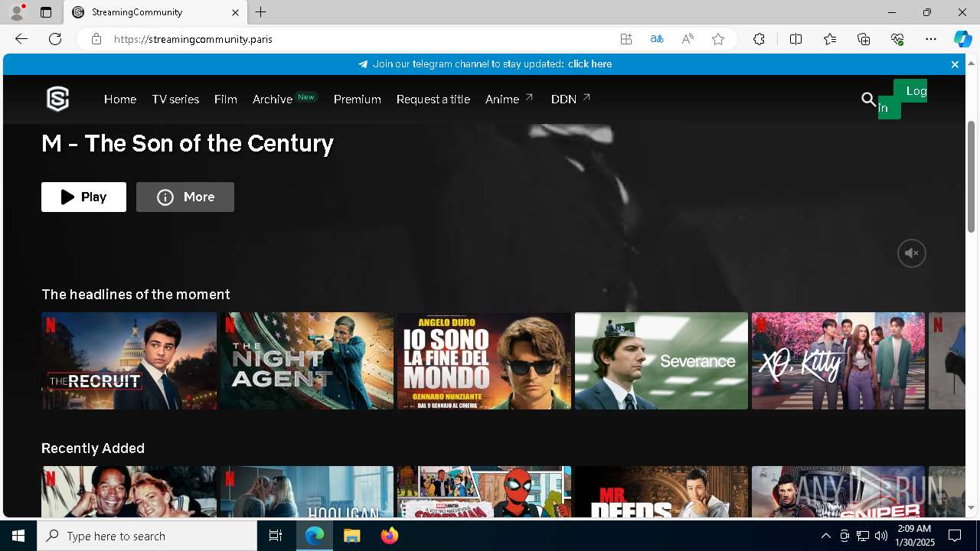Image resolution: width=980 pixels, height=551 pixels.
Task: Open the Archive section marked New
Action: click(285, 99)
